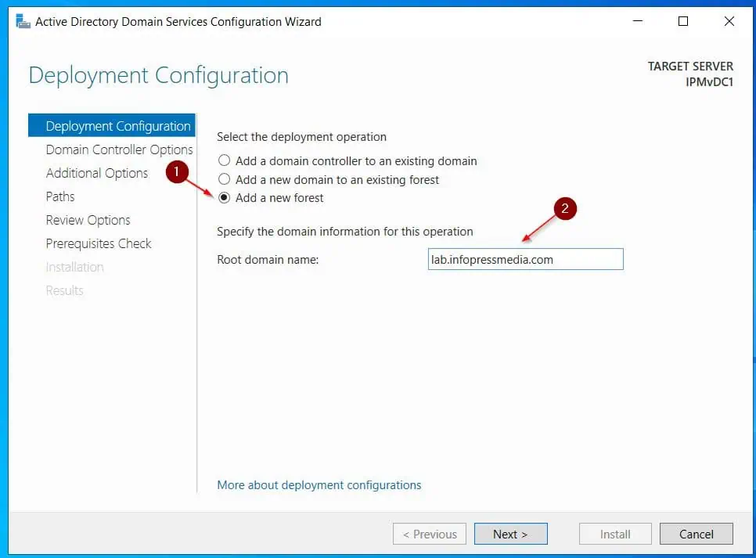Image resolution: width=756 pixels, height=558 pixels.
Task: Click the Deployment Configuration page heading
Action: (x=159, y=75)
